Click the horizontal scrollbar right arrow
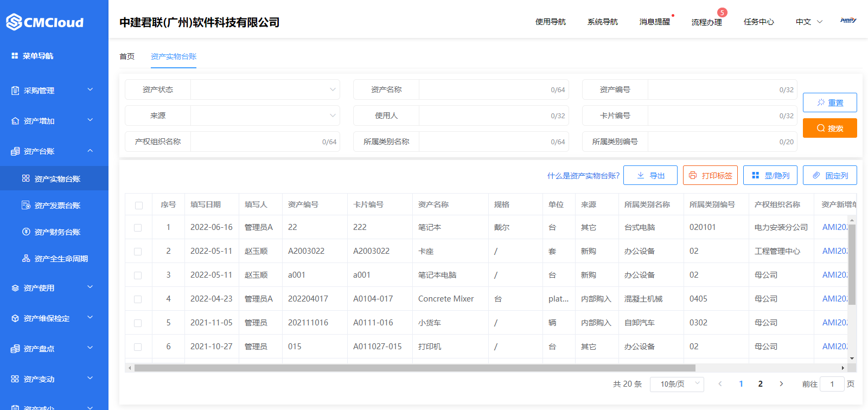Viewport: 868px width, 410px height. (843, 368)
